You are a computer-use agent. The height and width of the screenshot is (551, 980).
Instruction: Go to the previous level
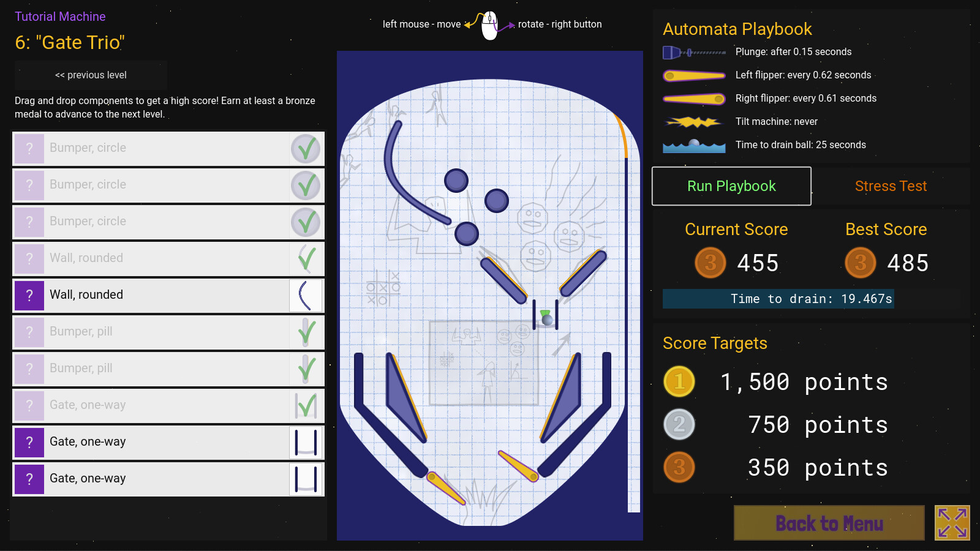click(91, 75)
